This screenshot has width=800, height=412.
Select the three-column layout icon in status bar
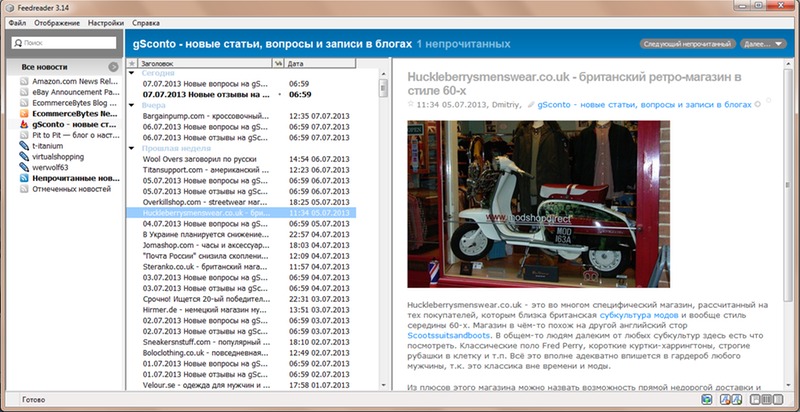pos(767,400)
